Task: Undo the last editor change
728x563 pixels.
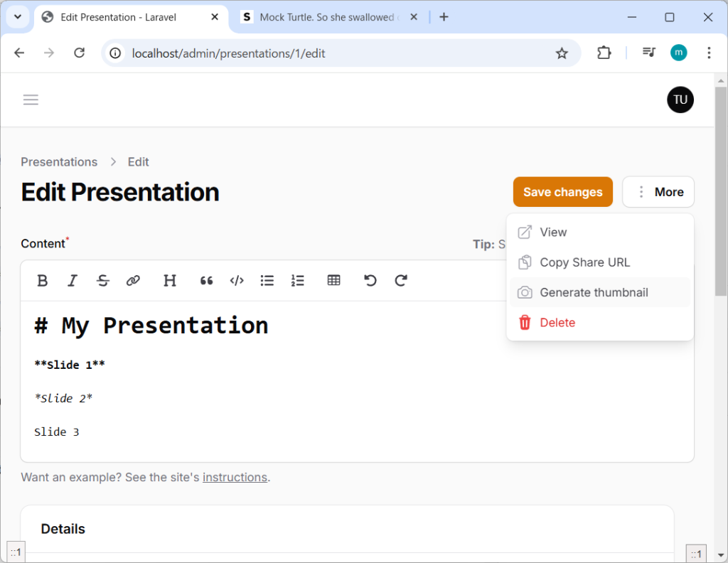Action: 370,281
